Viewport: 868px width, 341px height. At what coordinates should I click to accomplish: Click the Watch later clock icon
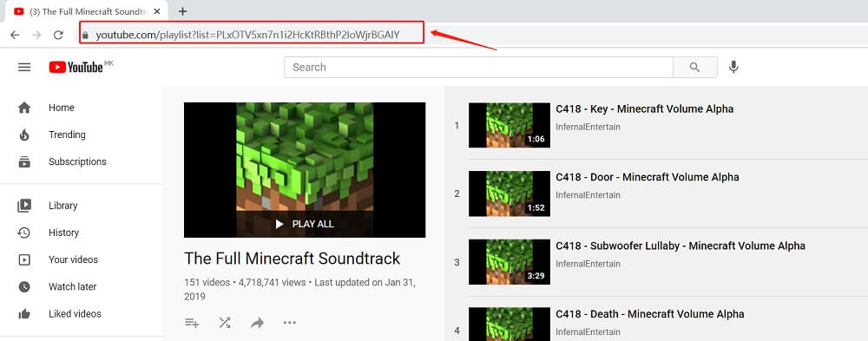(x=24, y=286)
